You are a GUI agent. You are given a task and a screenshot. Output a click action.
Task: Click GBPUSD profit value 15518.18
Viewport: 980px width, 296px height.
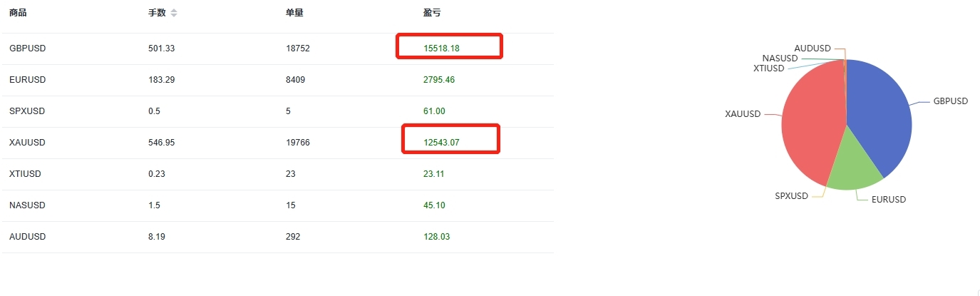pyautogui.click(x=442, y=49)
